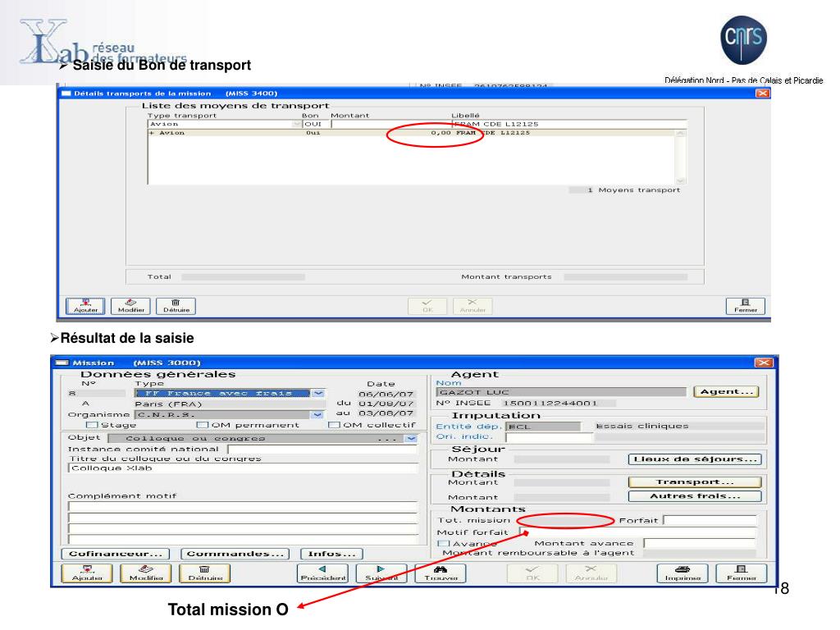
Task: Tick the OM collectif checkbox
Action: coord(335,425)
